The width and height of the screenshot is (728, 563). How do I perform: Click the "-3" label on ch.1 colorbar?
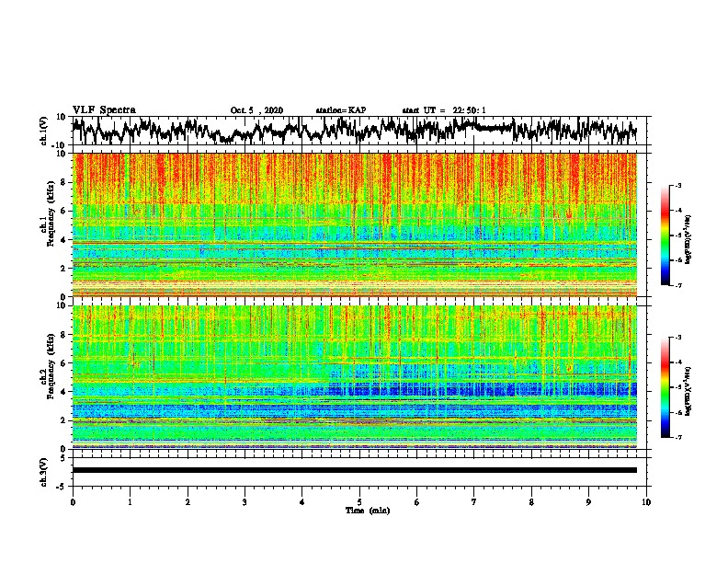point(678,185)
